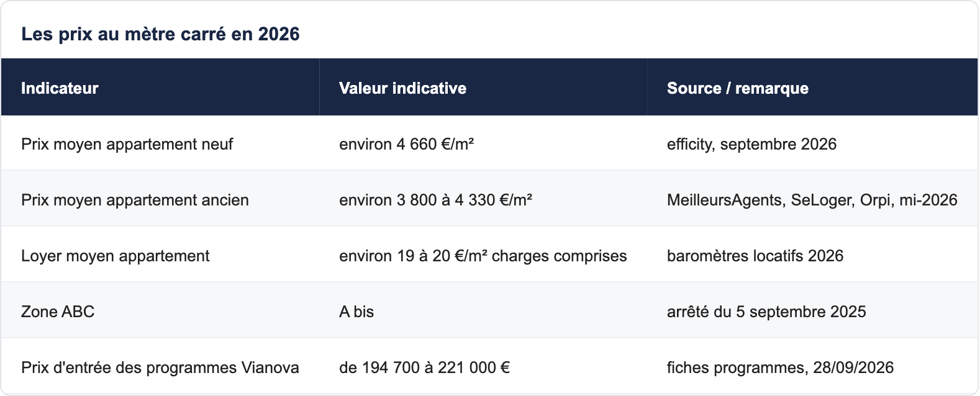
Task: Click the 'MeilleursAgents, SeLoger, Orpi, mi-2026' cell
Action: pos(812,199)
